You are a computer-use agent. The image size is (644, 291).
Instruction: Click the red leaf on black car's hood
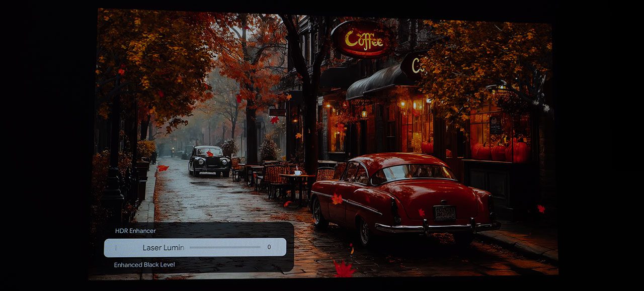click(209, 154)
